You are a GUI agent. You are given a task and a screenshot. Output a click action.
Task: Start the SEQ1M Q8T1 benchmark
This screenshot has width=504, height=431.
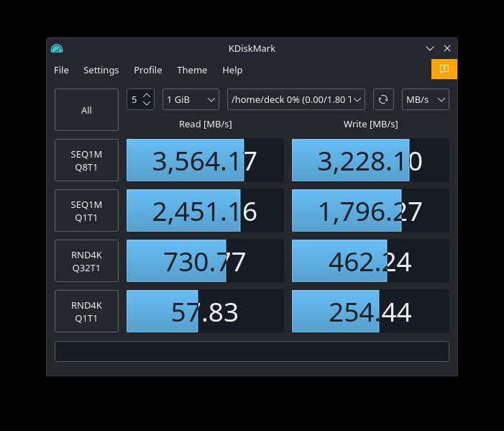pos(86,160)
